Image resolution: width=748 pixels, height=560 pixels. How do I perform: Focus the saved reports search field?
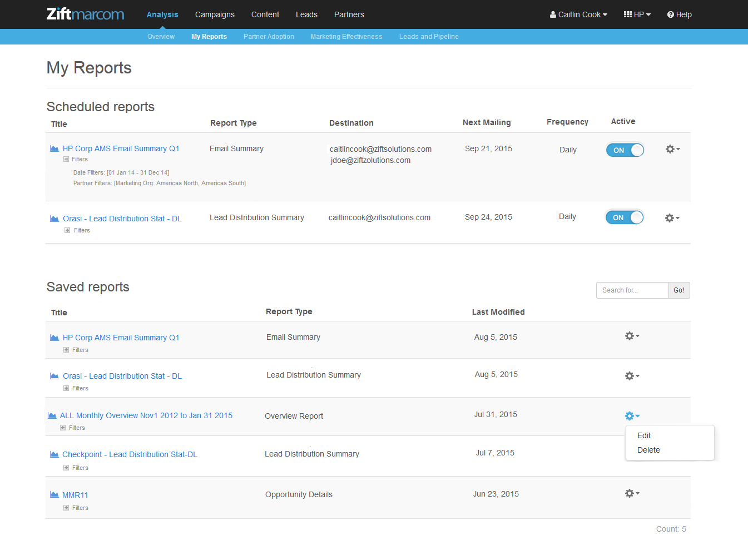click(x=632, y=290)
